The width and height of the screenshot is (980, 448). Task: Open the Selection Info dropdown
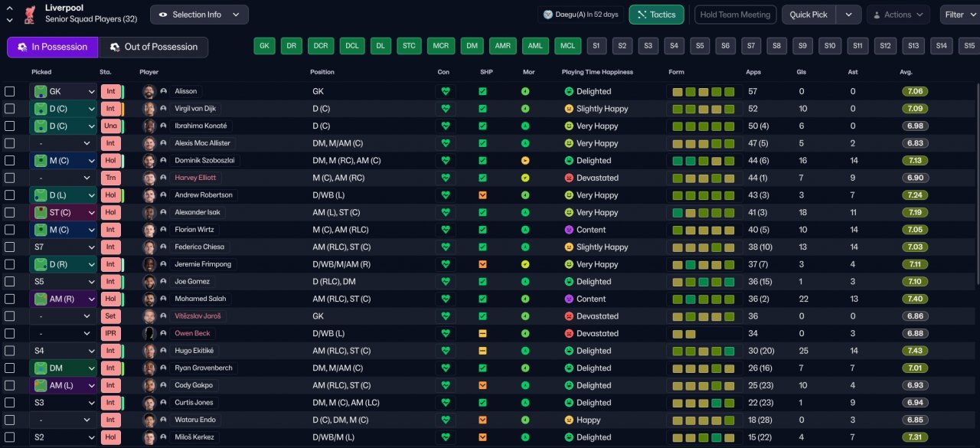point(199,15)
